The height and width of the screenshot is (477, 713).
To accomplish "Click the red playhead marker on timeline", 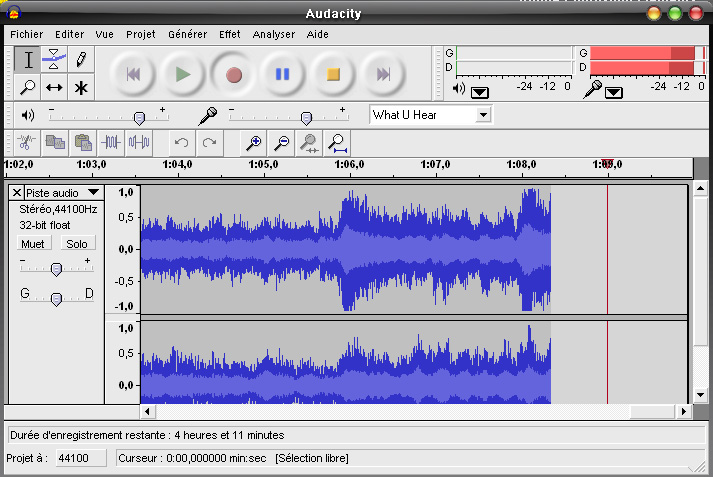I will (x=607, y=164).
